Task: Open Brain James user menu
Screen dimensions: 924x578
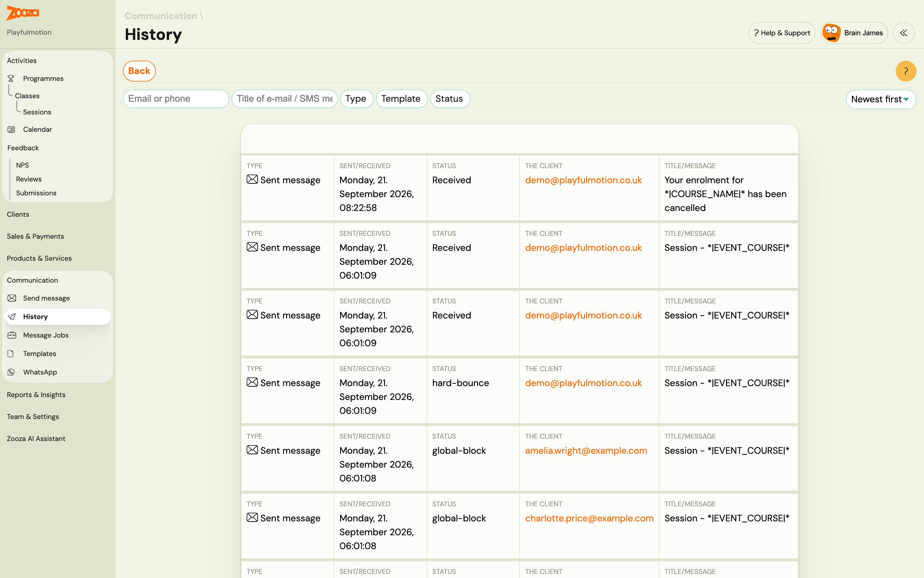Action: pyautogui.click(x=854, y=33)
